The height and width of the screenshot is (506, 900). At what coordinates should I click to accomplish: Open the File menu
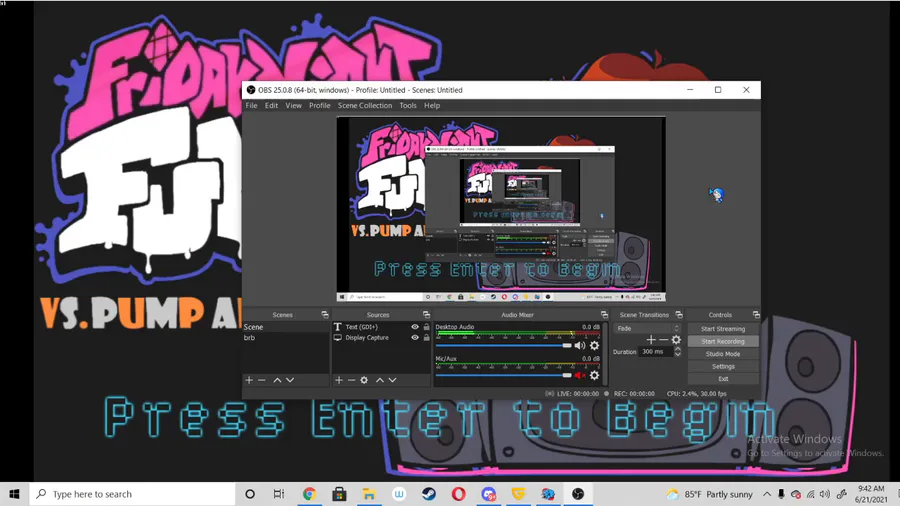tap(251, 106)
